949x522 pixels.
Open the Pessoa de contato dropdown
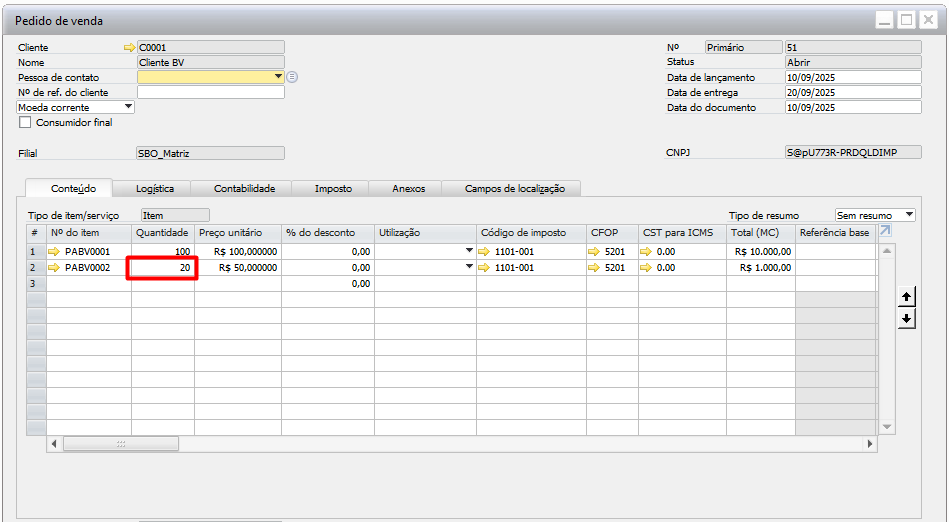278,77
